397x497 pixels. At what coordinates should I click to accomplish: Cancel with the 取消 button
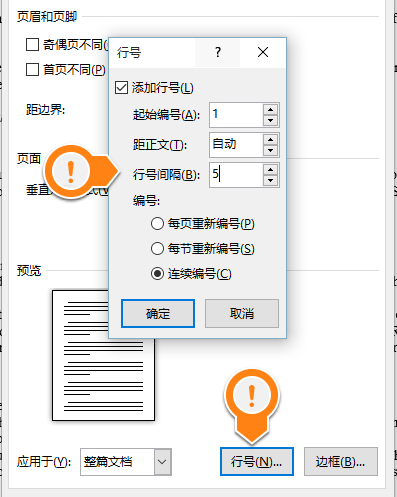(x=242, y=313)
